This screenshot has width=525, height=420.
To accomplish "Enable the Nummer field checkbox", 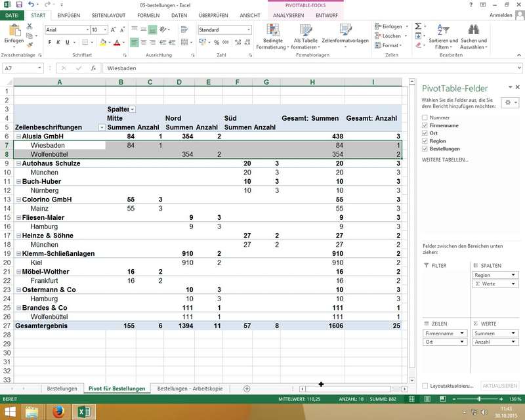I will pos(425,117).
